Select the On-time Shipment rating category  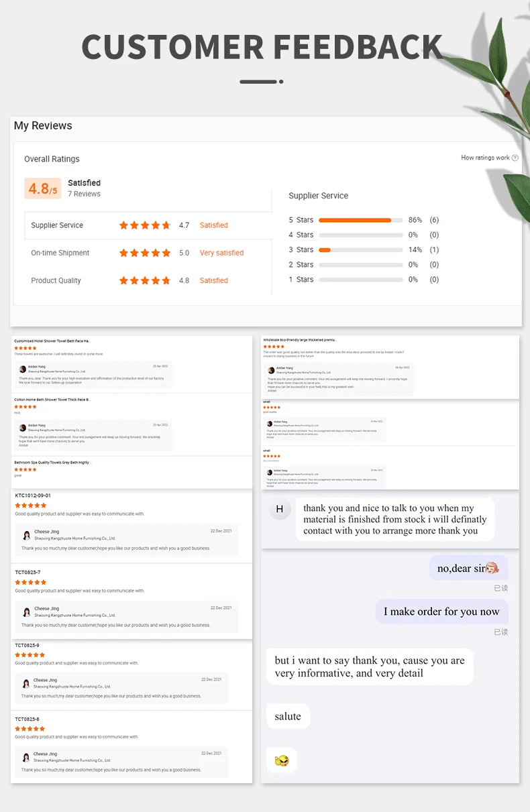click(x=60, y=253)
